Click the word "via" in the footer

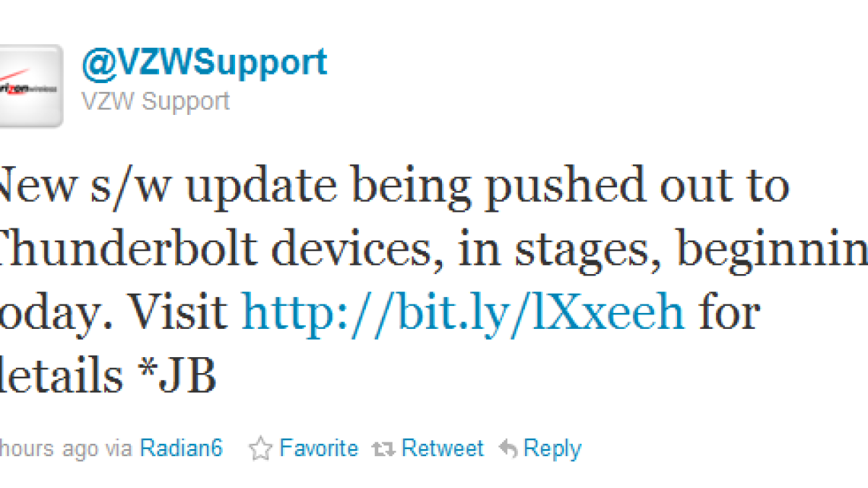[x=119, y=448]
